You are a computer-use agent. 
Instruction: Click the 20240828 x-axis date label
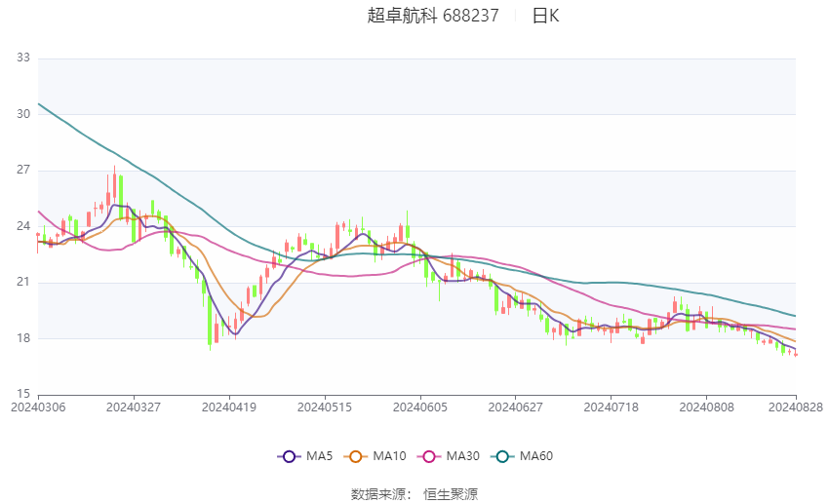tap(796, 407)
